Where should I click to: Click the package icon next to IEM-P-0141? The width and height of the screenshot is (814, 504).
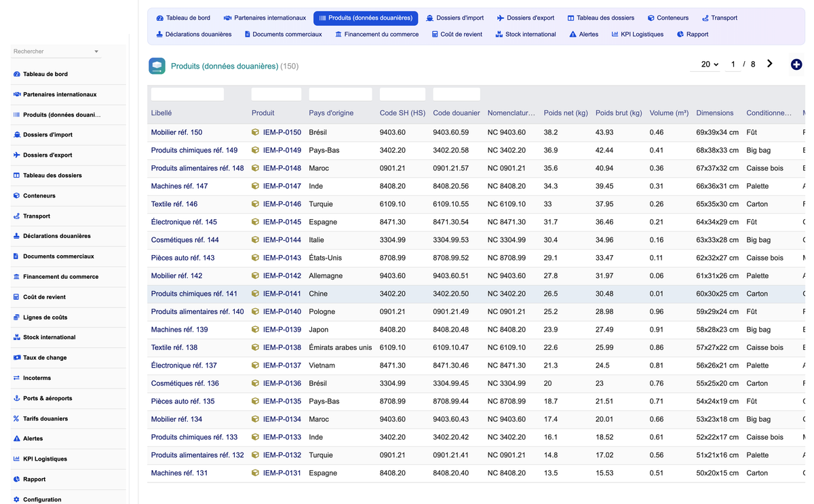pyautogui.click(x=255, y=294)
